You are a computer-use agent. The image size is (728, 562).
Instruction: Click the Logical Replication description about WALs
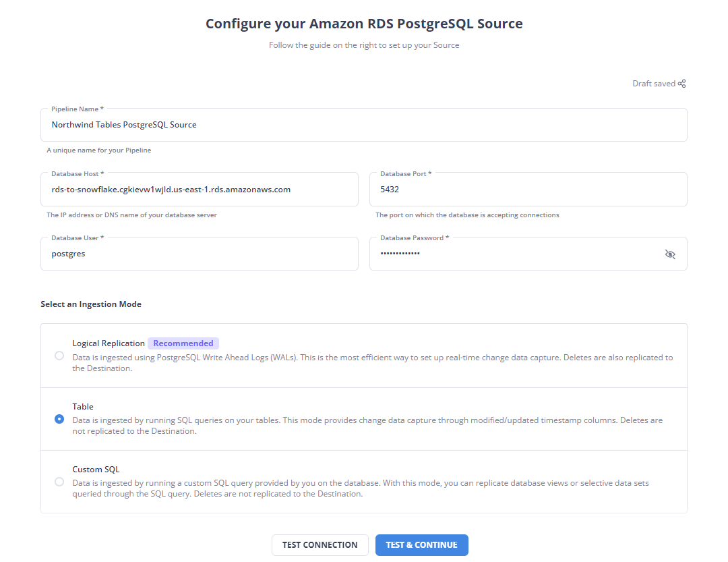coord(373,363)
